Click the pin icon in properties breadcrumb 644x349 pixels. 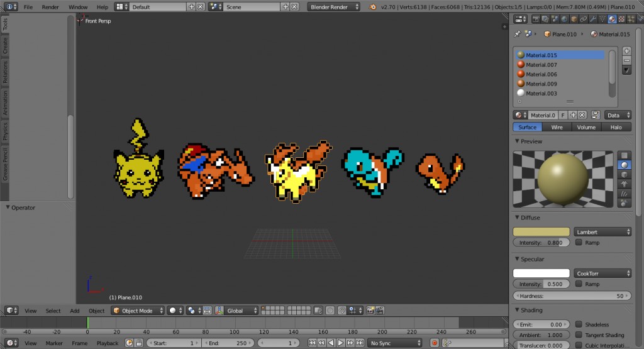[518, 34]
